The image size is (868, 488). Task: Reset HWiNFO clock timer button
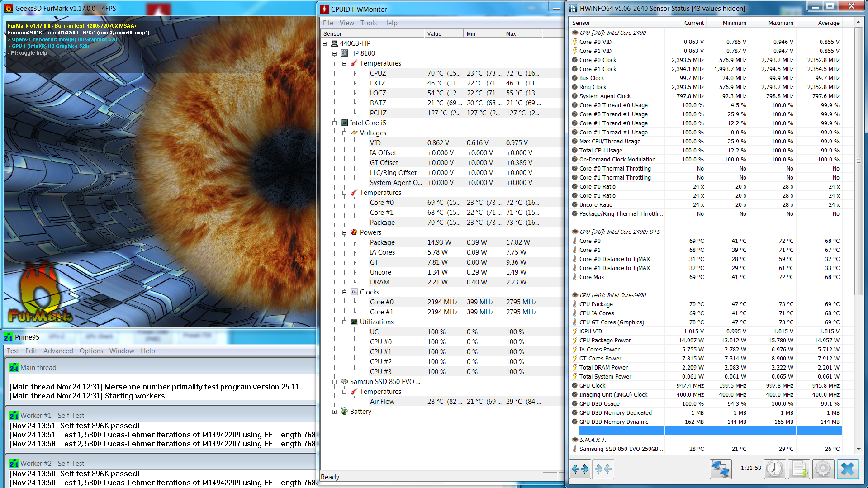[x=775, y=469]
